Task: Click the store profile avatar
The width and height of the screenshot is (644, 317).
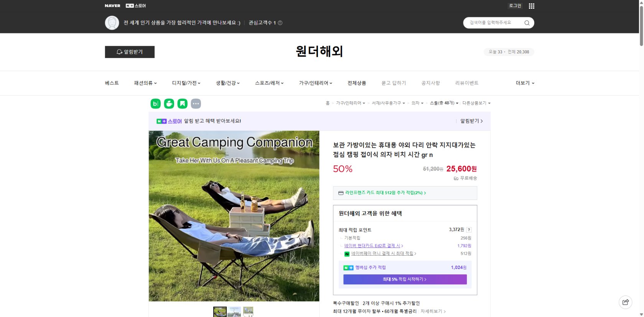Action: tap(112, 23)
